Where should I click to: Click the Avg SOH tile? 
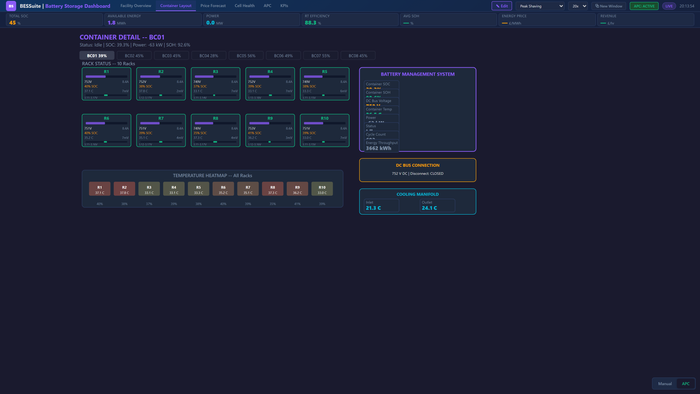pos(449,20)
